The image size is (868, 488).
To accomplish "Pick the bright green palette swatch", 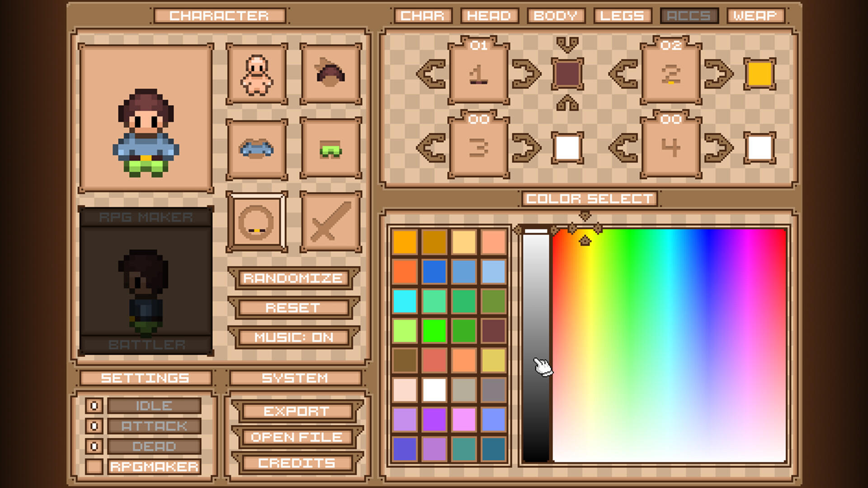I will 434,331.
